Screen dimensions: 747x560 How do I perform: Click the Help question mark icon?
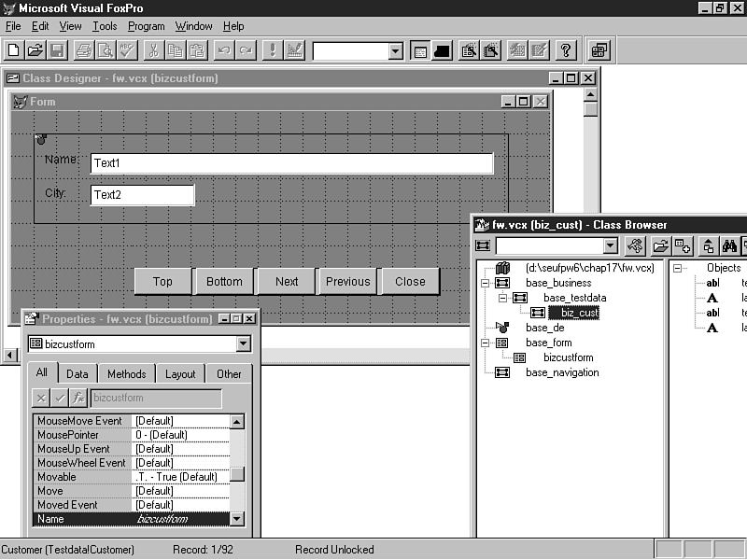click(x=566, y=50)
